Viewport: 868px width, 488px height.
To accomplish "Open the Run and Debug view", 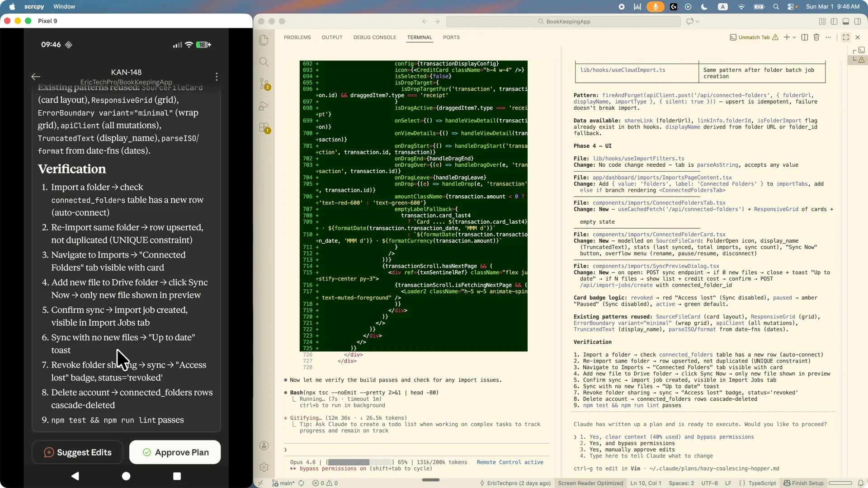I will (x=264, y=106).
